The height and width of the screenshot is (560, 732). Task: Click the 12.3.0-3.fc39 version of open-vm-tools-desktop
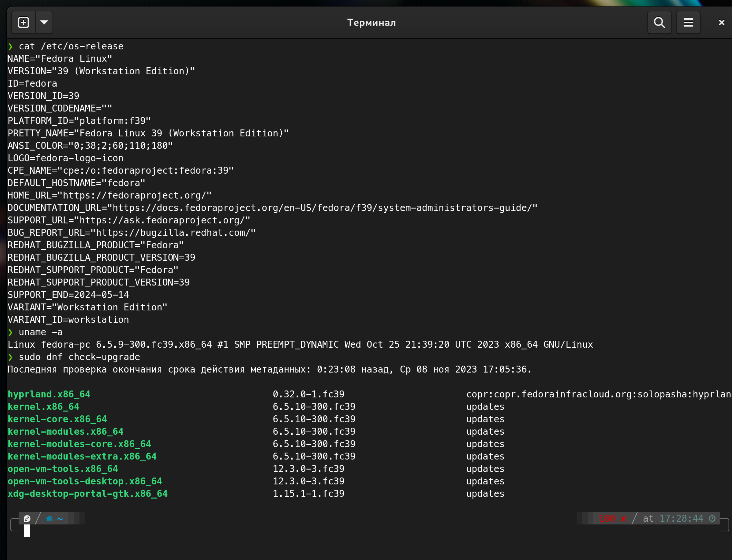coord(309,481)
